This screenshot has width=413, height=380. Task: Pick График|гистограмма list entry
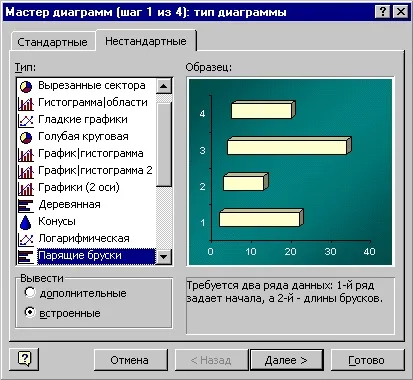(91, 153)
